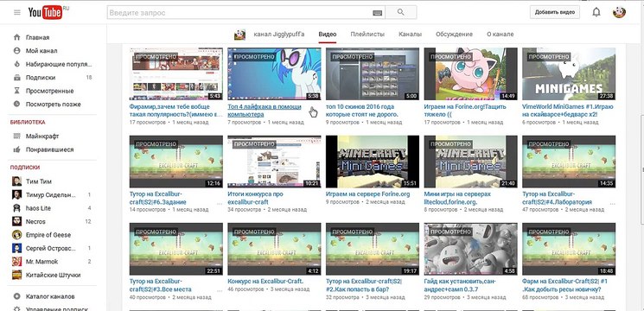Viewport: 644px width, 311px height.
Task: Switch to the Каналы tab
Action: pos(410,35)
